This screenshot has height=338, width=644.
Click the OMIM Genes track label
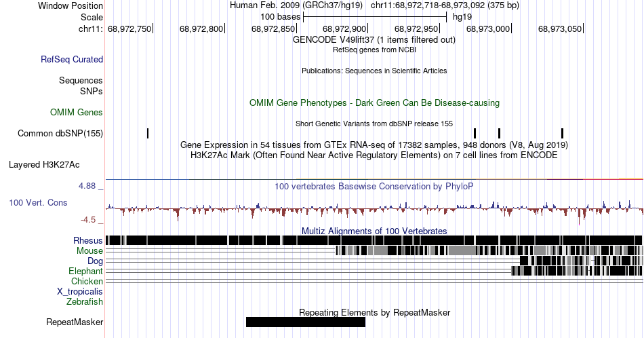click(x=77, y=112)
